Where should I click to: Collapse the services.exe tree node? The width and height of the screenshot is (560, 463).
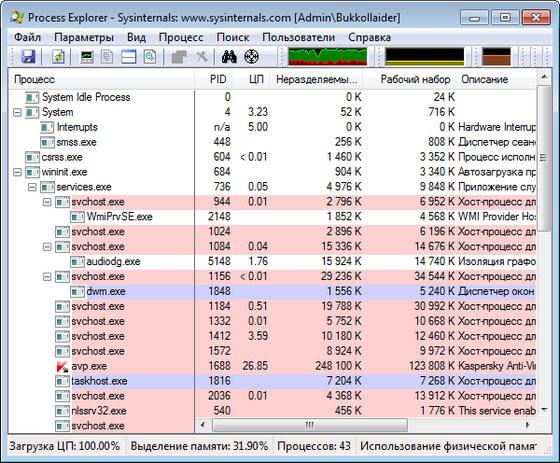(x=32, y=187)
